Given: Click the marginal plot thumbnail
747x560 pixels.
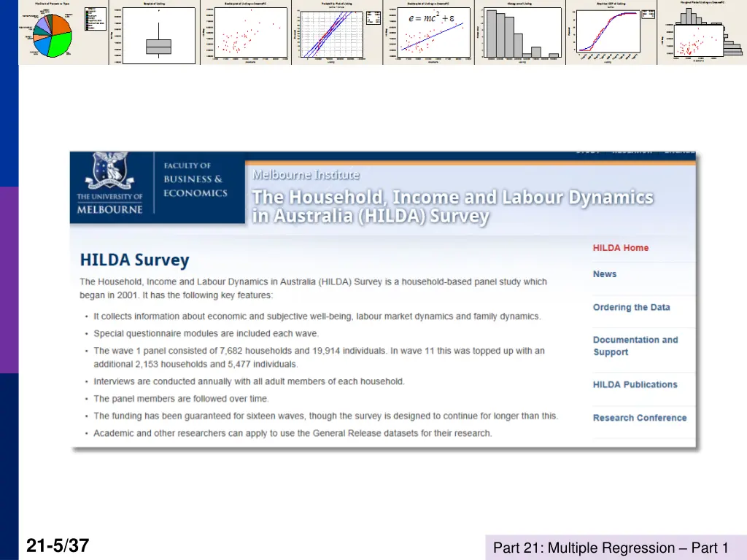Looking at the screenshot, I should pyautogui.click(x=703, y=32).
